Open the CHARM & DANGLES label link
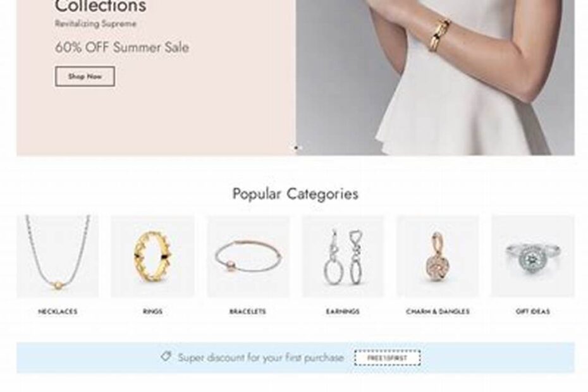This screenshot has width=588, height=392. [438, 311]
